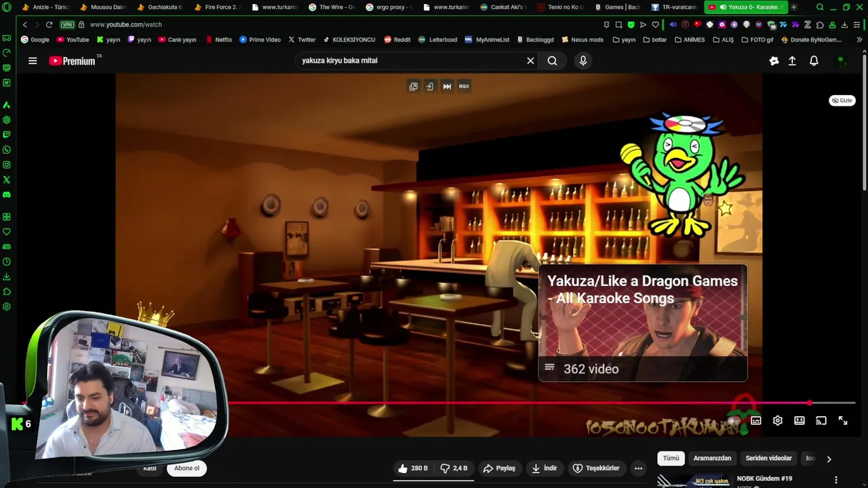Open the yayın bookmarks folder
Image resolution: width=868 pixels, height=488 pixels.
623,40
